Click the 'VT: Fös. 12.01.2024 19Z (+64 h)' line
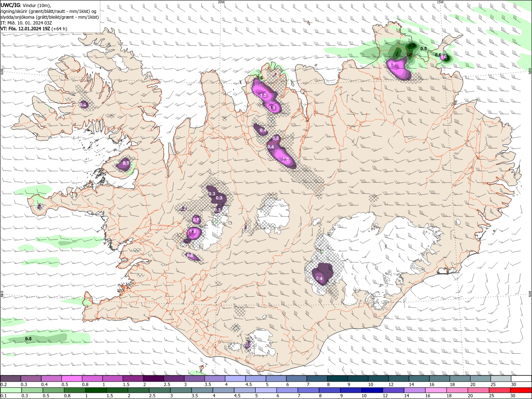Viewport: 532px width, 399px height. coord(34,29)
